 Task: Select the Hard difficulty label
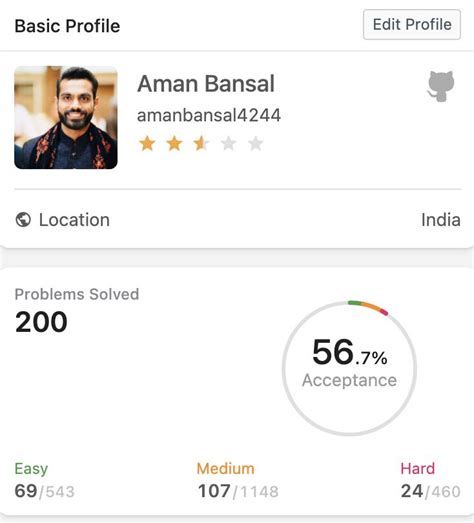click(x=418, y=469)
